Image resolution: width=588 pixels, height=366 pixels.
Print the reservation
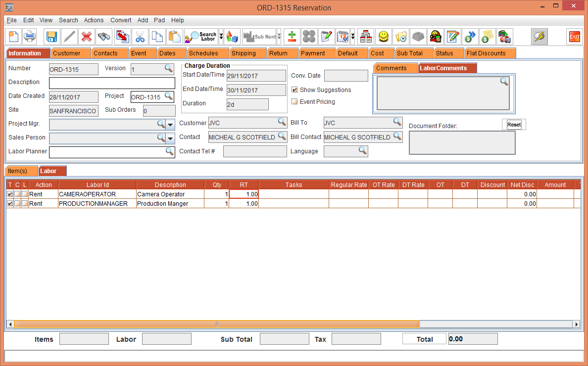29,36
